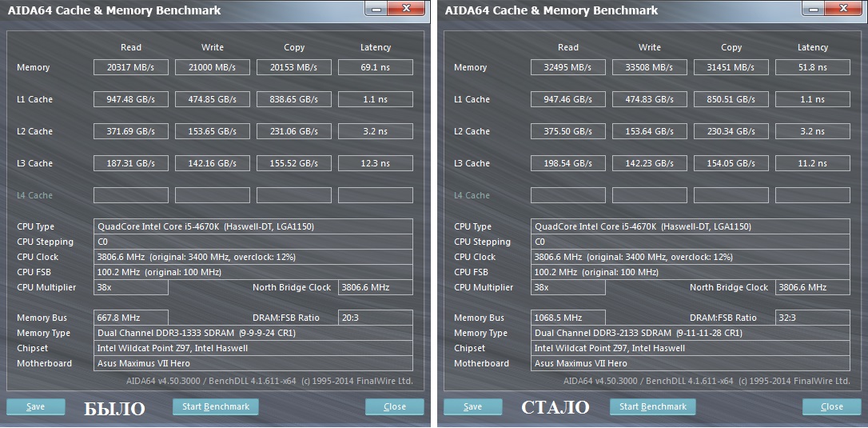Select Memory Copy value 20153 MB/s
The height and width of the screenshot is (428, 868).
tap(294, 67)
